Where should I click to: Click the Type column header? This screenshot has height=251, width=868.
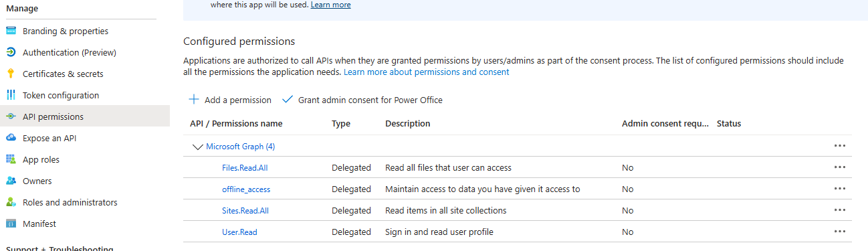[341, 123]
